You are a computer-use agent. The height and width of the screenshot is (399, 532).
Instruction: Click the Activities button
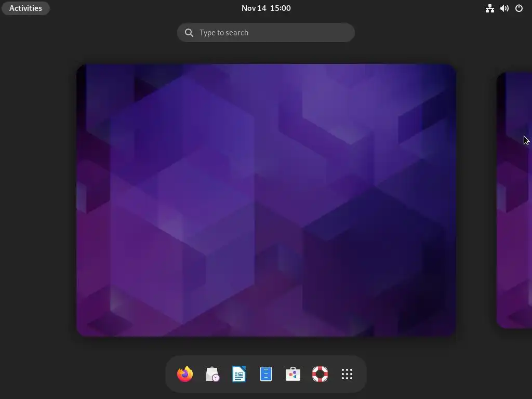coord(25,8)
